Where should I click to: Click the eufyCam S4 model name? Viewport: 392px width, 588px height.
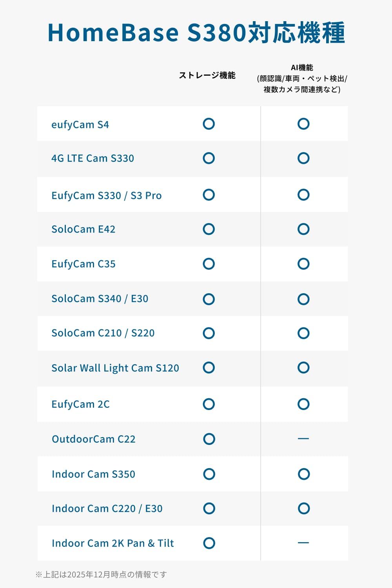[x=80, y=125]
